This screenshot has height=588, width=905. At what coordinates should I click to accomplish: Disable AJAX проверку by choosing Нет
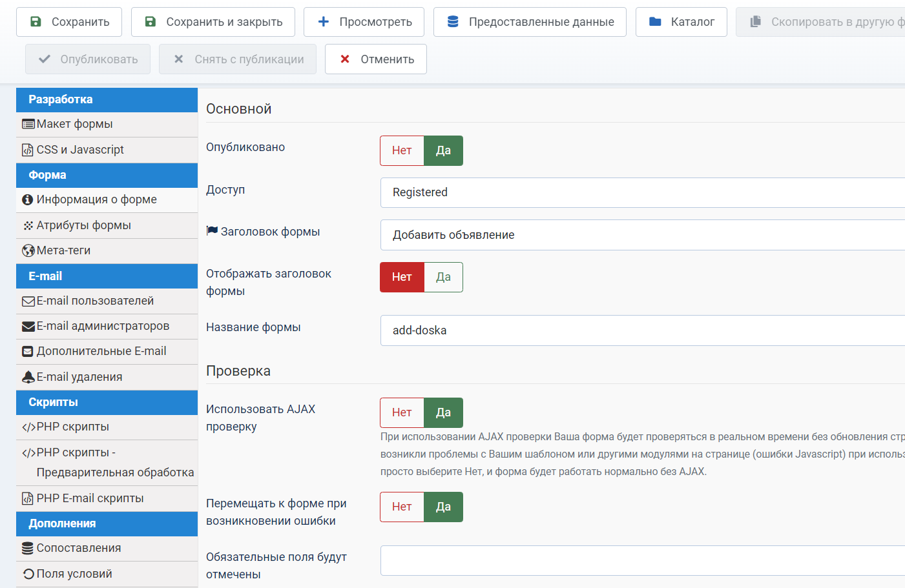click(x=402, y=412)
